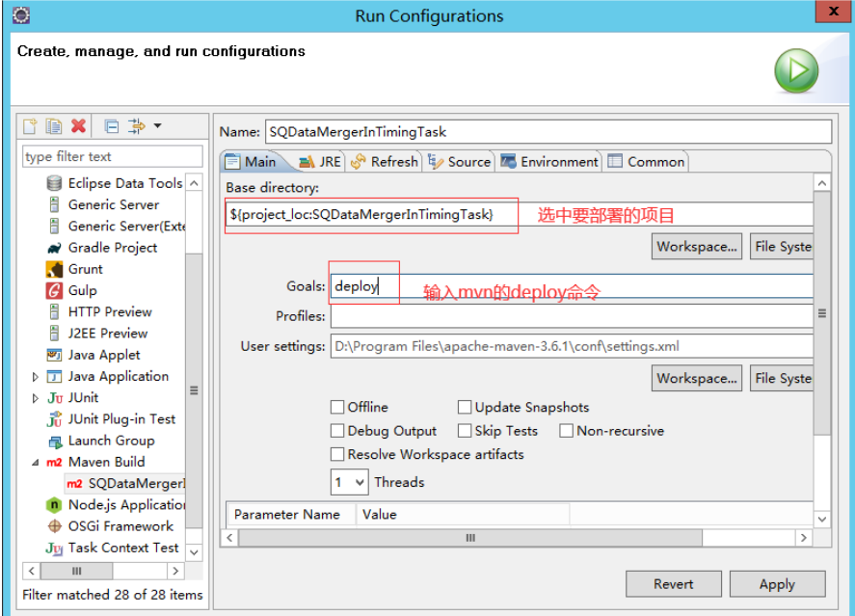Select the Maven Build m2 icon
The height and width of the screenshot is (616, 855).
click(54, 463)
